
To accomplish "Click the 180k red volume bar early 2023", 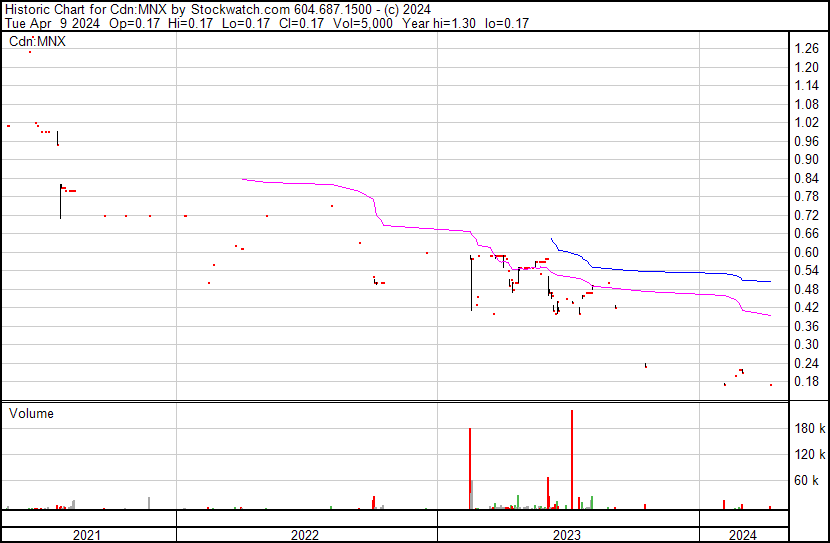I will pos(470,468).
